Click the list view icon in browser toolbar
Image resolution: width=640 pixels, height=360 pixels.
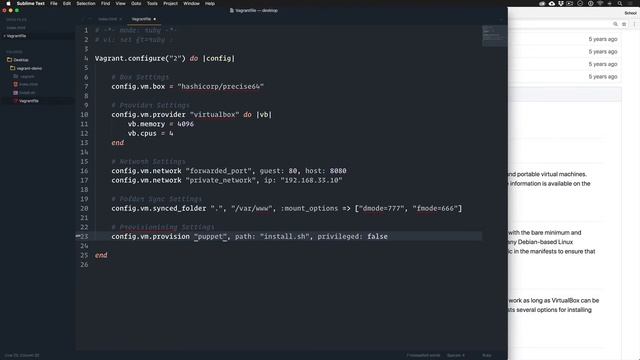pyautogui.click(x=624, y=24)
